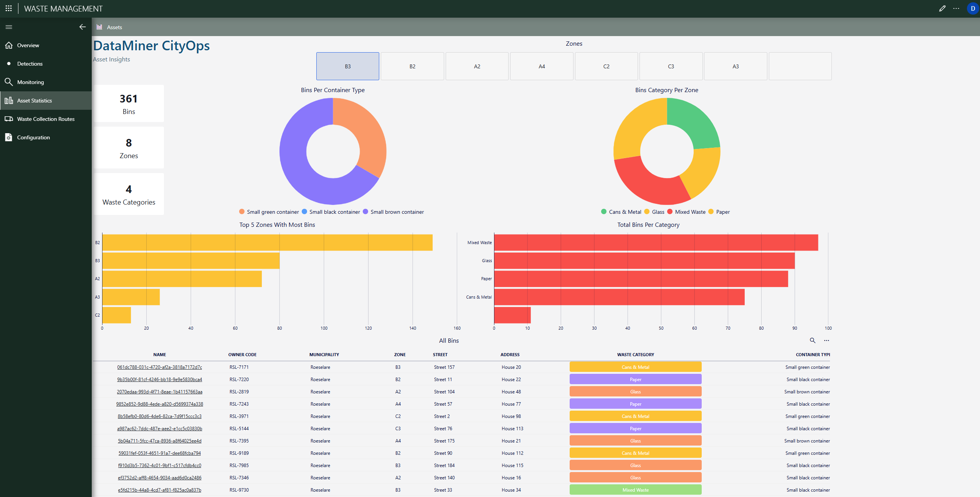Click the hamburger menu icon in sidebar
Screen dimensions: 980x497
pyautogui.click(x=9, y=27)
